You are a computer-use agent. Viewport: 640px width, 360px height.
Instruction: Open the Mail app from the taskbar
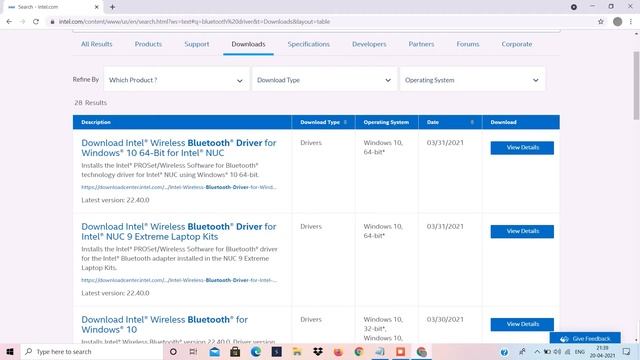pos(214,351)
